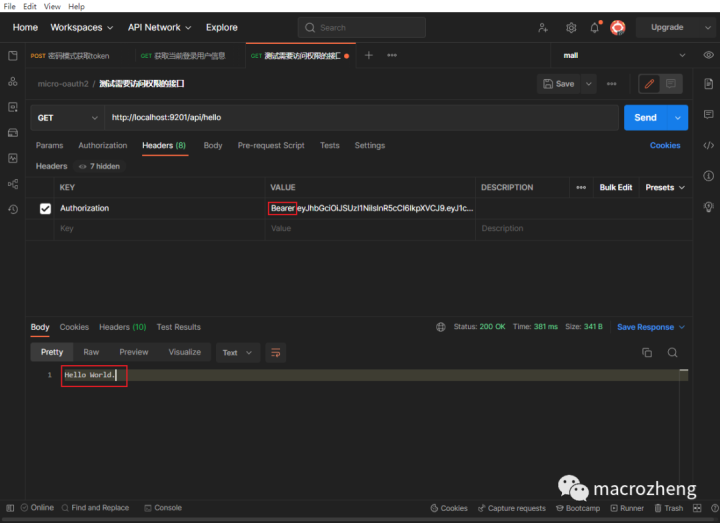Open the Mock Servers sidebar icon

click(13, 133)
